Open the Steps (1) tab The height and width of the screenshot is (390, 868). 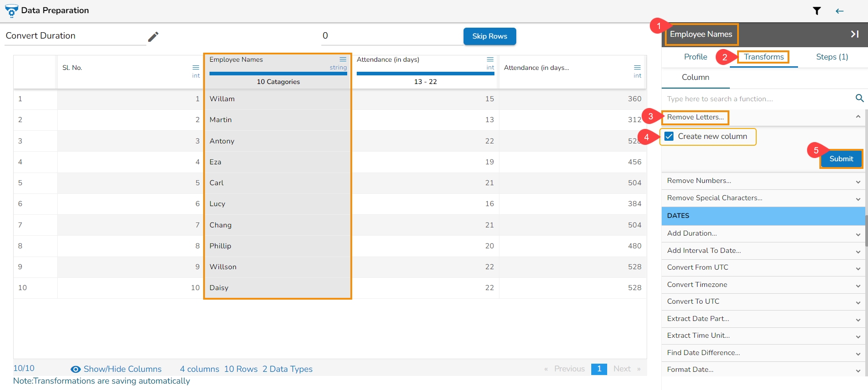point(832,57)
